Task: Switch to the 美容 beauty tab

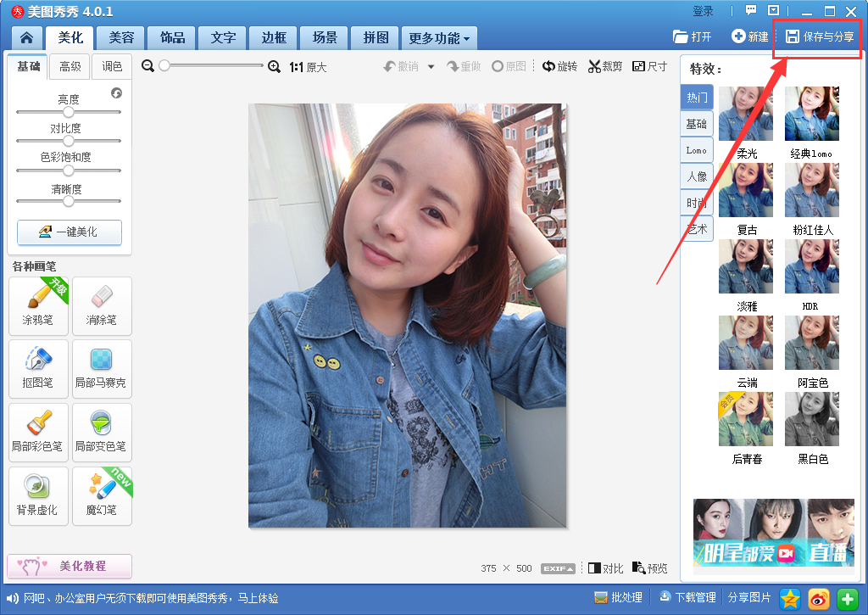Action: point(120,37)
